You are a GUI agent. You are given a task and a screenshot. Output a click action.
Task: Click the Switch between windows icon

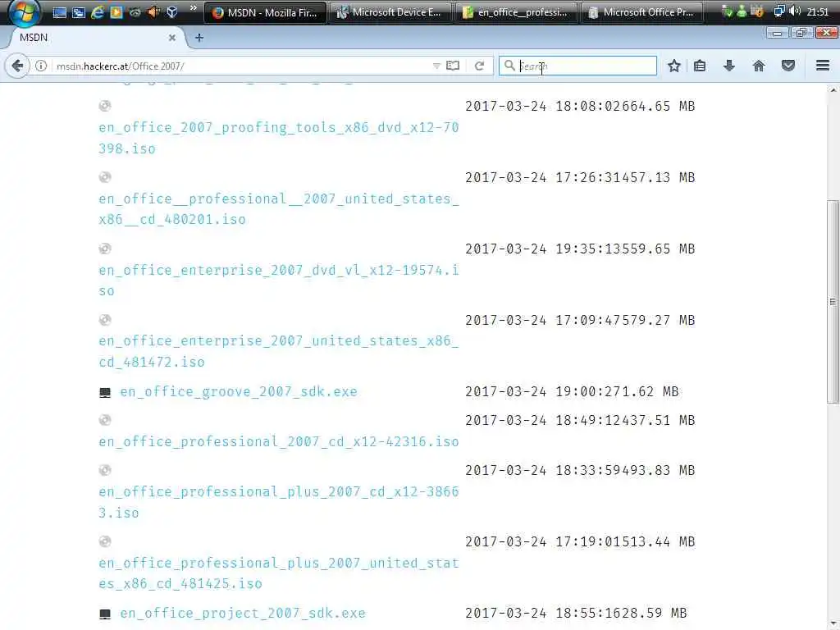pos(78,12)
